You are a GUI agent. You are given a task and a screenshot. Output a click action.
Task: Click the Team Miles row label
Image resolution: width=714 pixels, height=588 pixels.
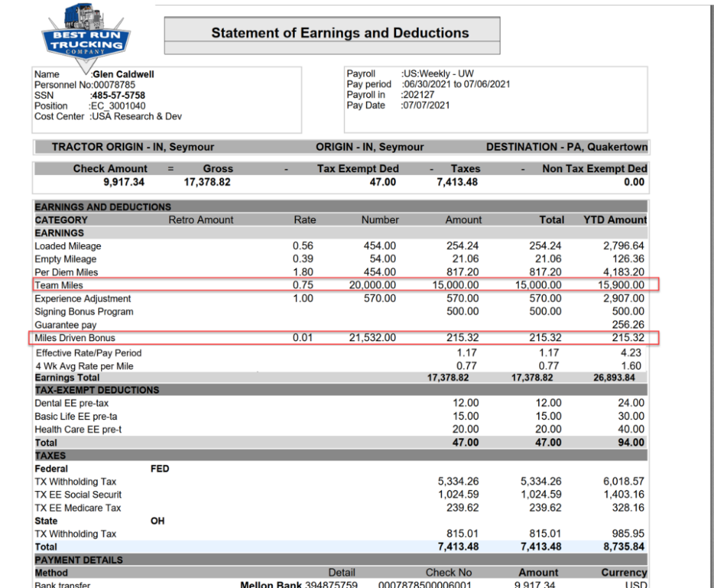[59, 285]
